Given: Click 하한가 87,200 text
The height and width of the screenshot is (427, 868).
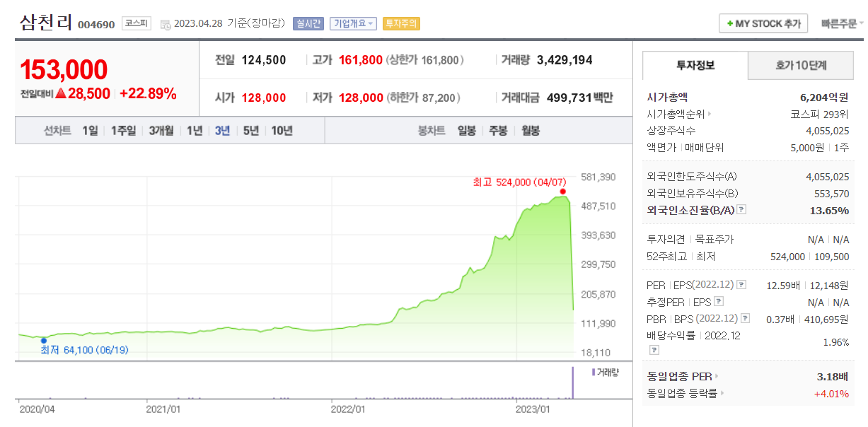Looking at the screenshot, I should (x=424, y=98).
